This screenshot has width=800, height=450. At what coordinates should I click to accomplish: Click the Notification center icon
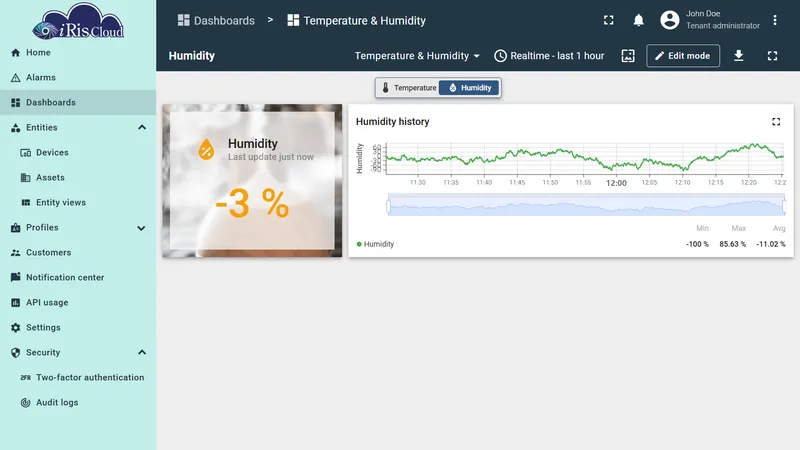click(15, 277)
